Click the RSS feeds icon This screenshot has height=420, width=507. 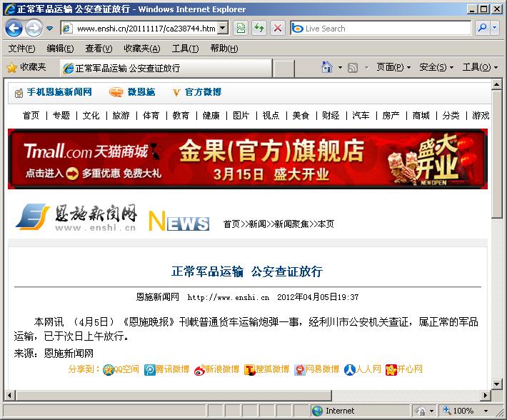click(x=353, y=67)
